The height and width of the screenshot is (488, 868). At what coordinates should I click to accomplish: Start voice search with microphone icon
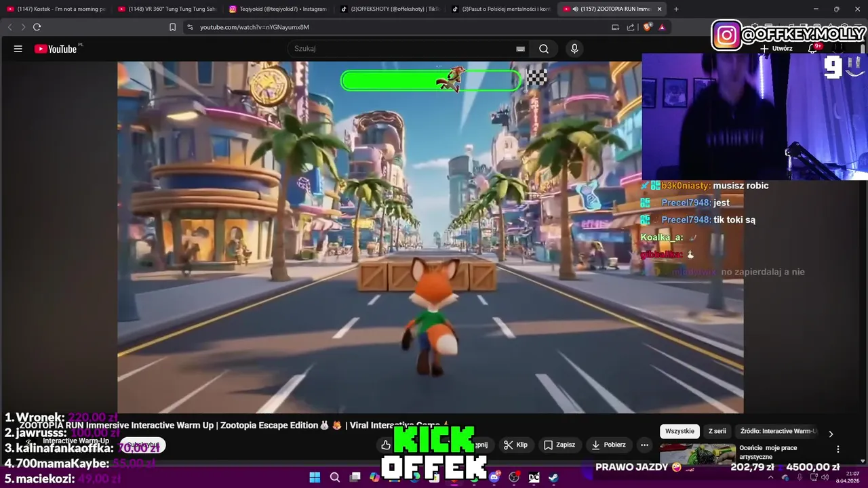tap(574, 49)
